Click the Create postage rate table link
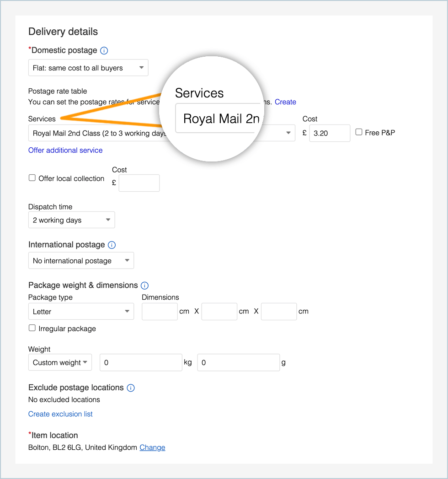 coord(285,102)
